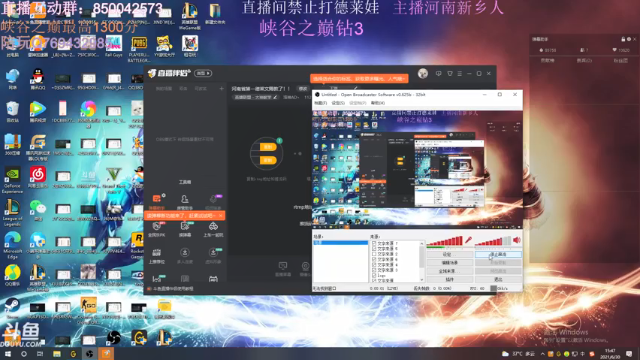This screenshot has height=360, width=640.
Task: Open the first OBS menu 文件(F)
Action: 320,103
